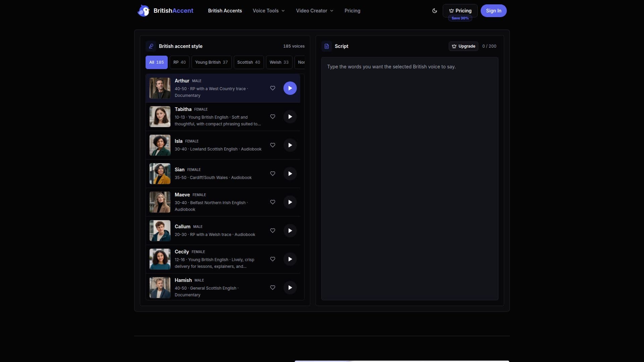Select Arthur's portrait thumbnail
644x362 pixels.
[x=160, y=88]
